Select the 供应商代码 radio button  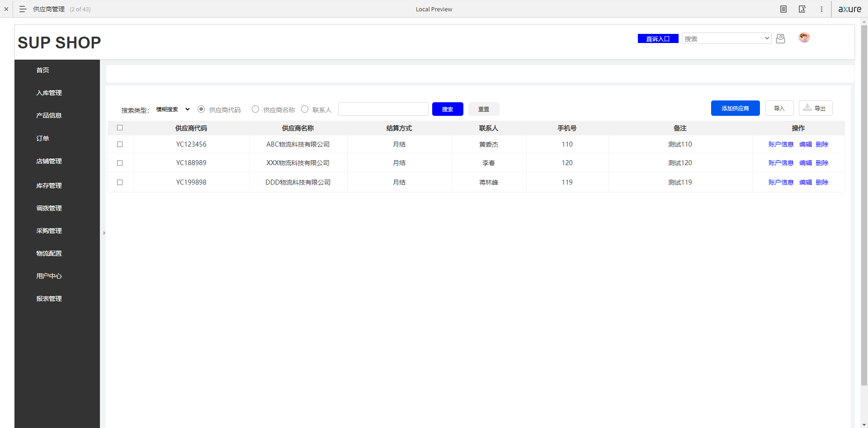[x=201, y=109]
